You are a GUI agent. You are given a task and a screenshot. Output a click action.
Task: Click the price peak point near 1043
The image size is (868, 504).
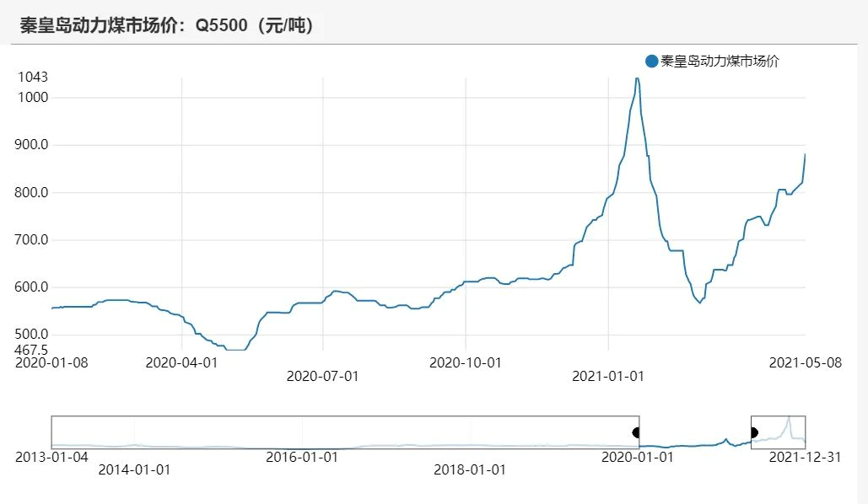[637, 78]
